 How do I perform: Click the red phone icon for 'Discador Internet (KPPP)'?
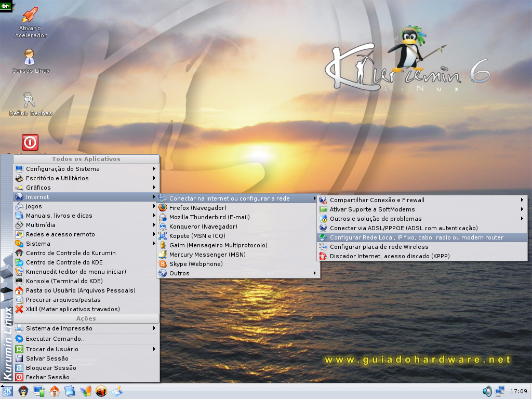[x=323, y=256]
